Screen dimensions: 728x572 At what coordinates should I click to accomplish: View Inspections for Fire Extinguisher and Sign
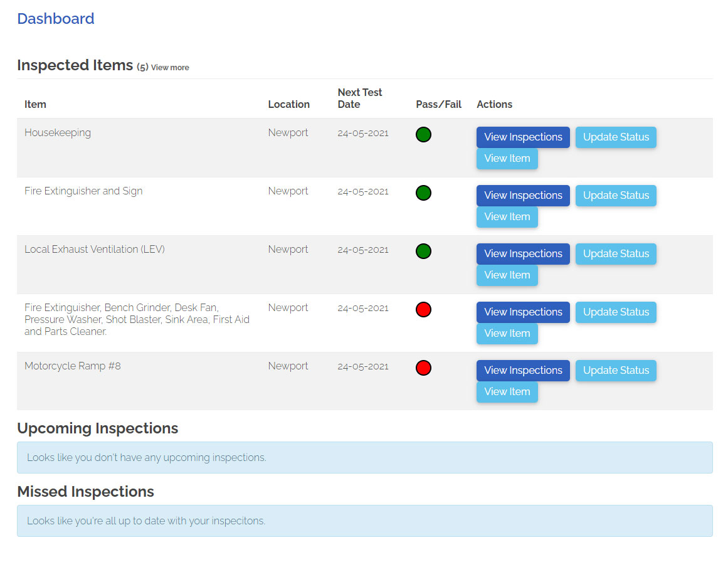[523, 196]
